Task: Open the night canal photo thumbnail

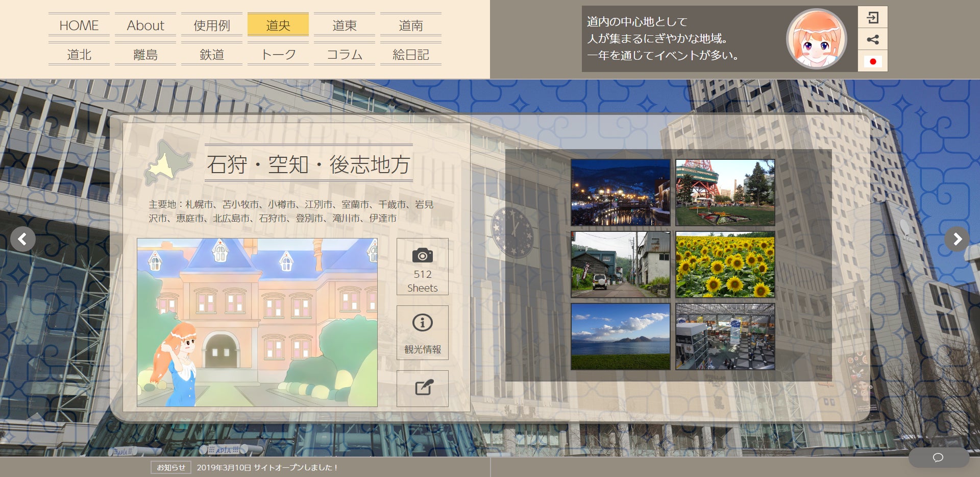Action: click(x=621, y=193)
